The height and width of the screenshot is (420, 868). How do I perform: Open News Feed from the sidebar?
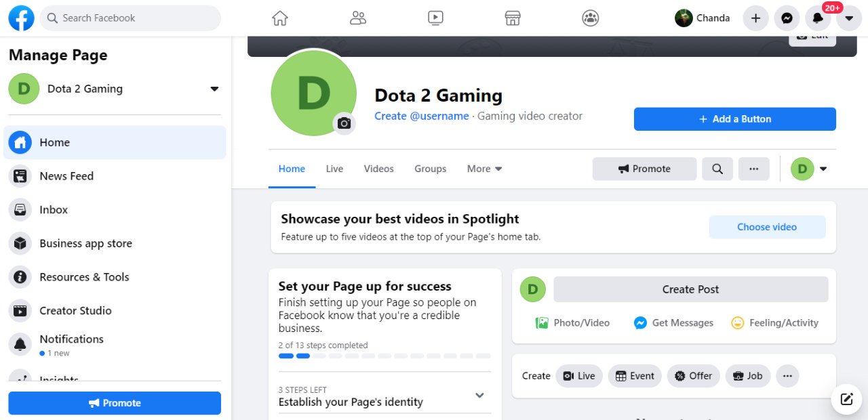pos(115,176)
